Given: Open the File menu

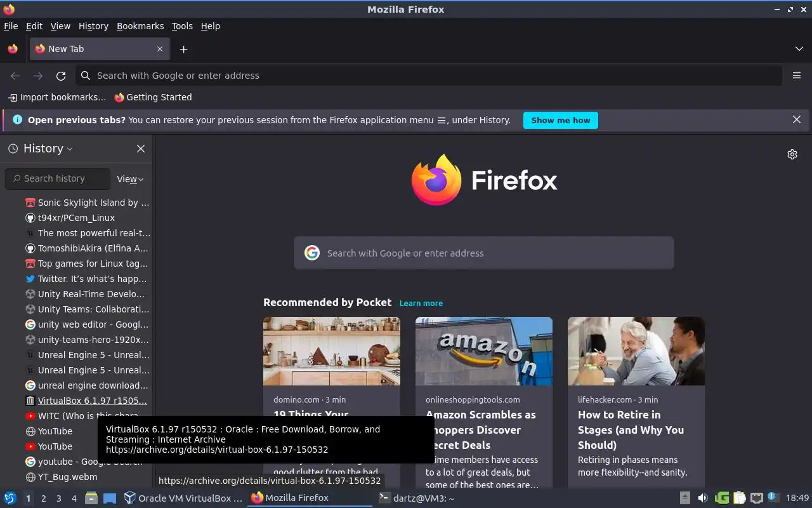Looking at the screenshot, I should [x=11, y=26].
